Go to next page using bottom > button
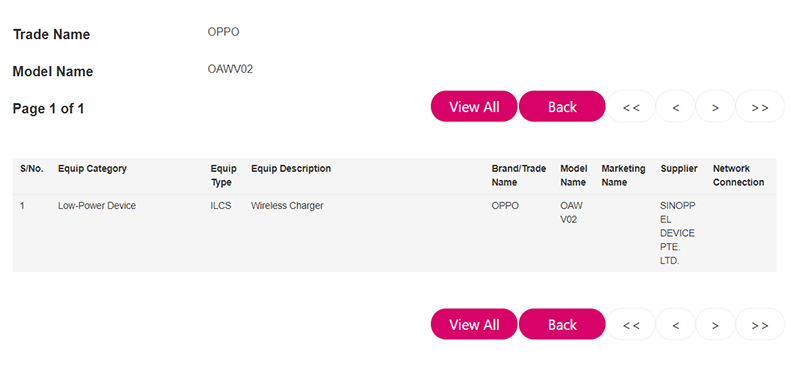Screen dimensions: 800x369 click(715, 324)
